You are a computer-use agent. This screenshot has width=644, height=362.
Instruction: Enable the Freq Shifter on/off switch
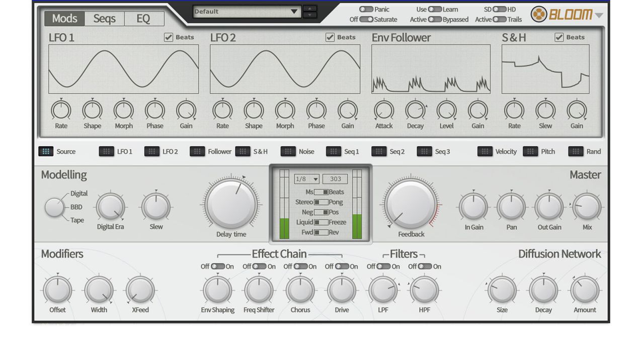259,266
